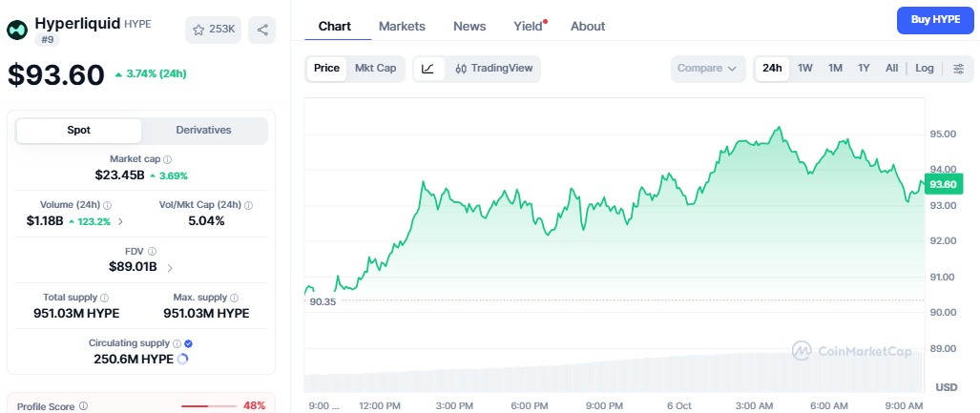980x413 pixels.
Task: Click the $1.18B volume value
Action: pyautogui.click(x=45, y=221)
